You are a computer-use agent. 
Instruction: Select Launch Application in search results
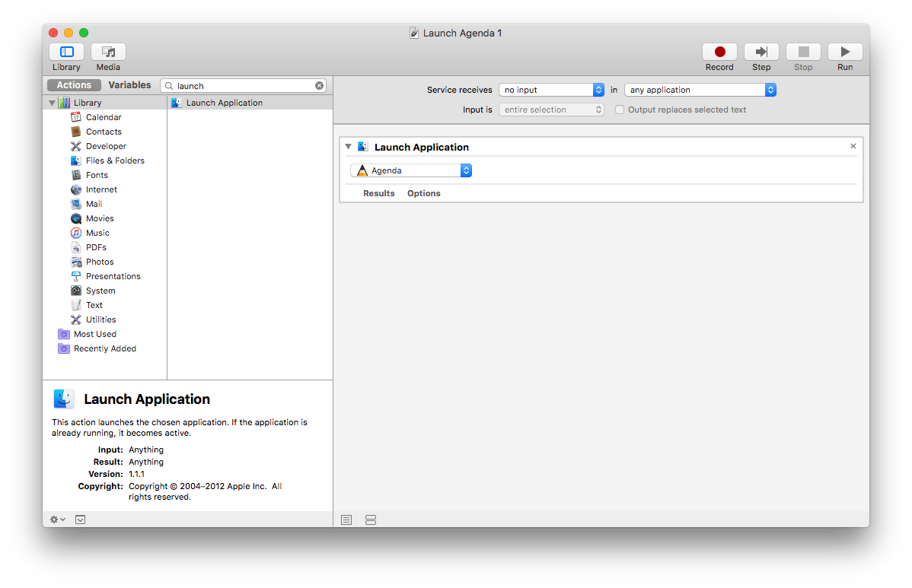tap(250, 103)
